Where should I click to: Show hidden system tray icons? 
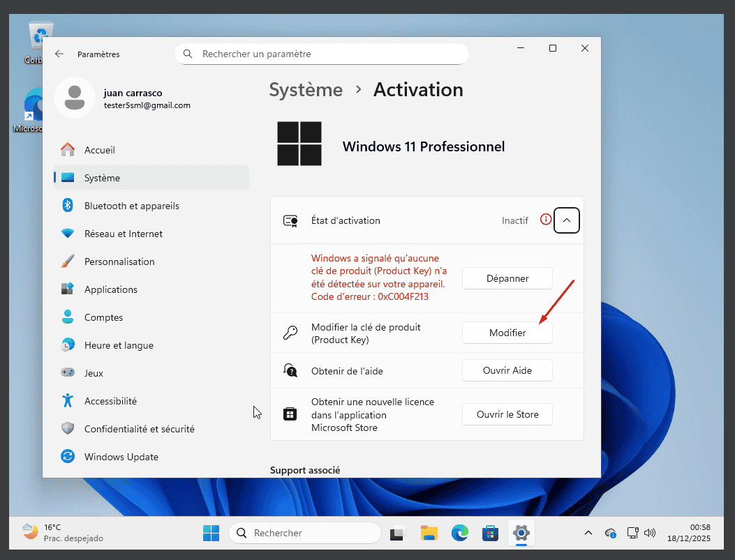588,533
